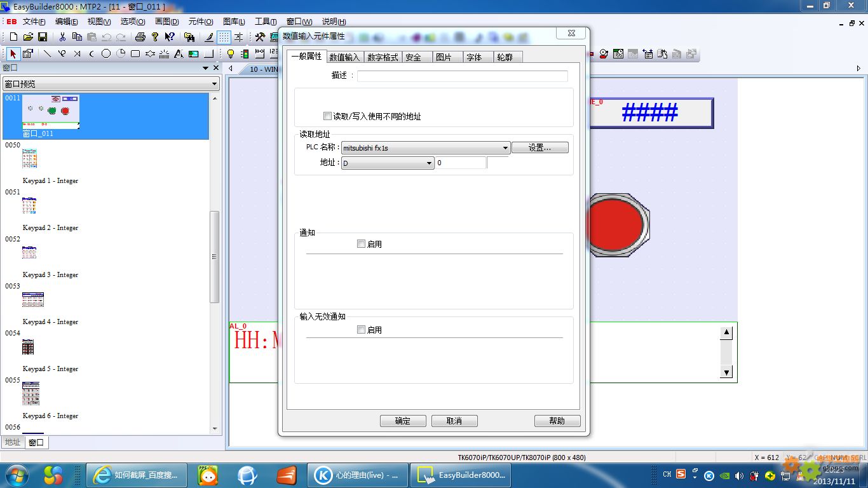Open the 编辑 menu

67,22
